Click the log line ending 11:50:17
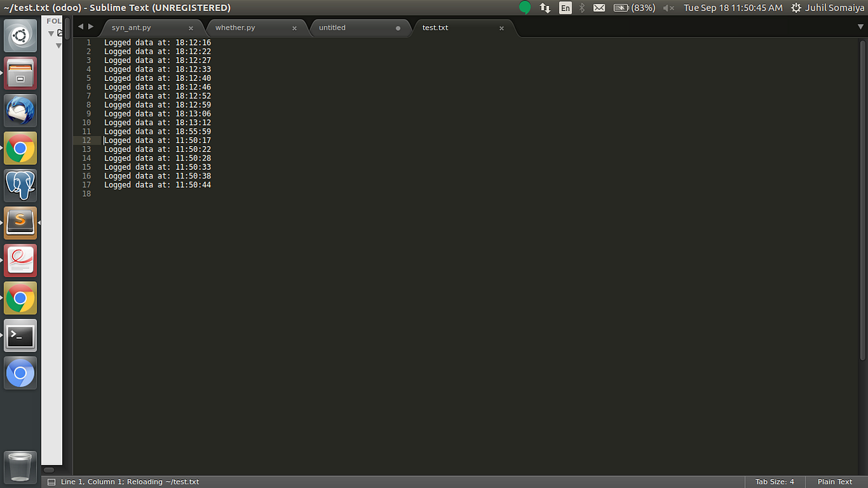The width and height of the screenshot is (868, 488). [158, 140]
